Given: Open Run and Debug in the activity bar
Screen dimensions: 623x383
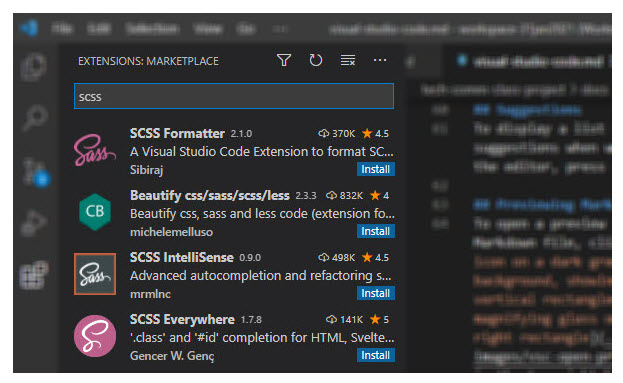Looking at the screenshot, I should point(34,223).
